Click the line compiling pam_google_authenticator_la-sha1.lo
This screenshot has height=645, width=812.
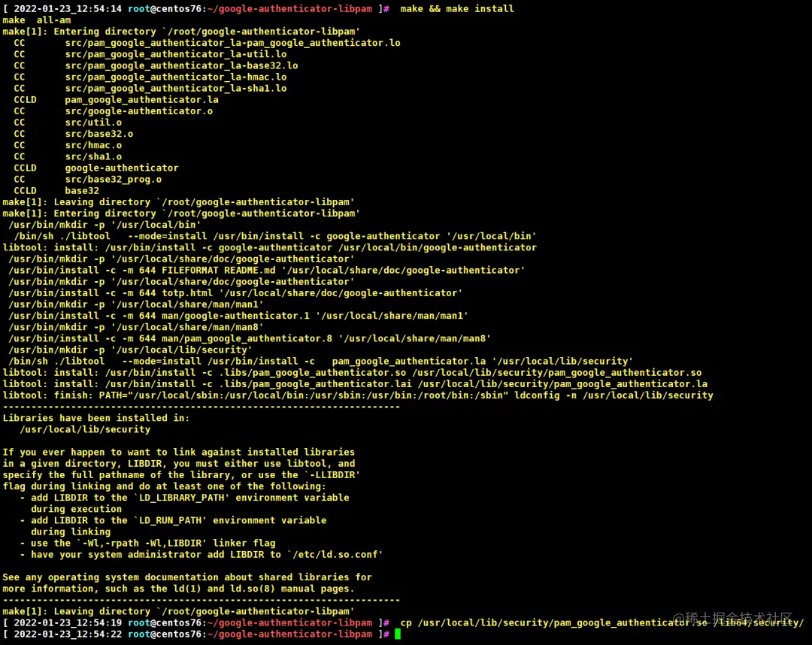point(150,89)
